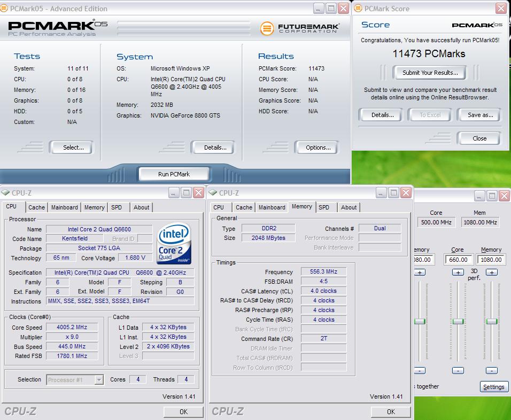Click plus button above partially hidden left slider
The width and height of the screenshot is (511, 420).
tap(420, 273)
